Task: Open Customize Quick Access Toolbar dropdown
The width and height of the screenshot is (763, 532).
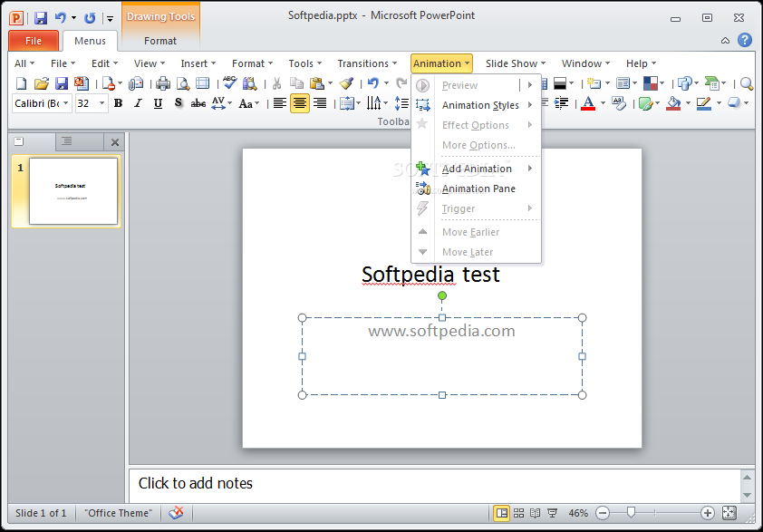Action: coord(110,18)
